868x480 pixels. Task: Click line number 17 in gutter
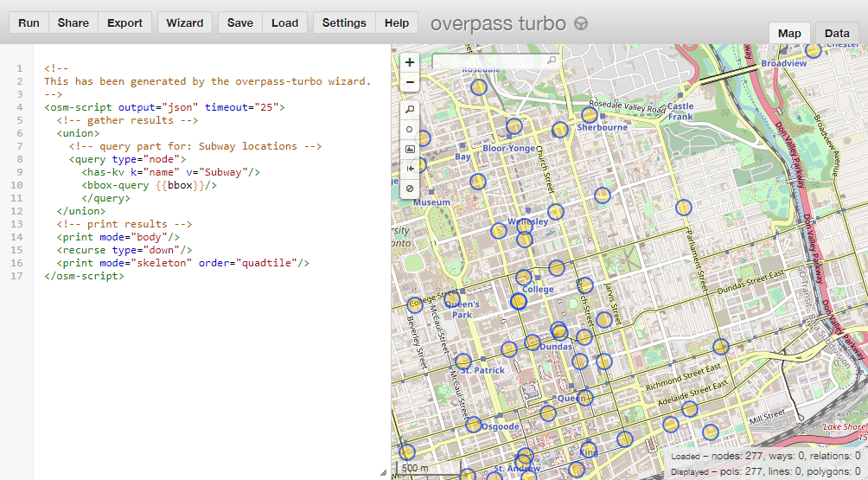pyautogui.click(x=17, y=276)
